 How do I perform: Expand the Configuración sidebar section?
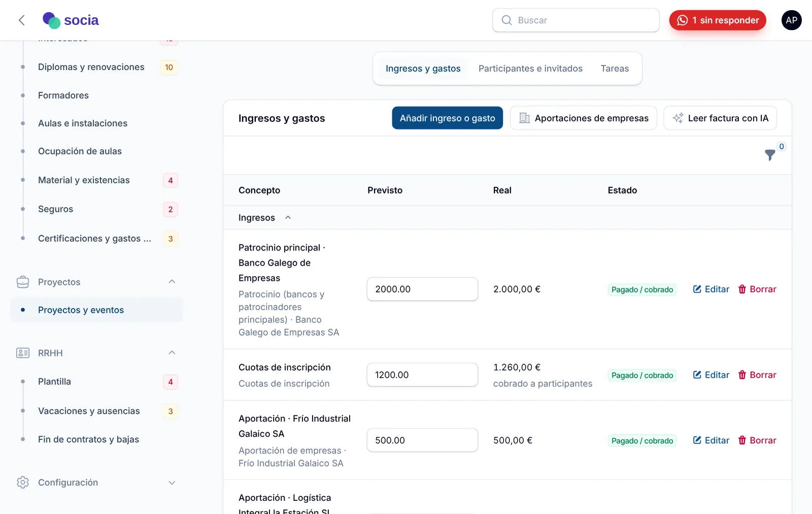tap(172, 483)
